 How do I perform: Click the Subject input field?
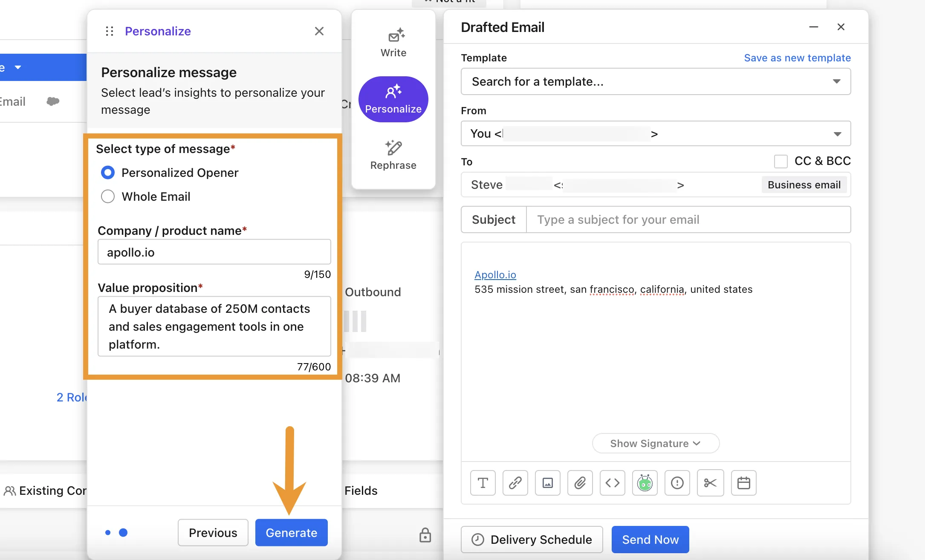click(x=688, y=219)
